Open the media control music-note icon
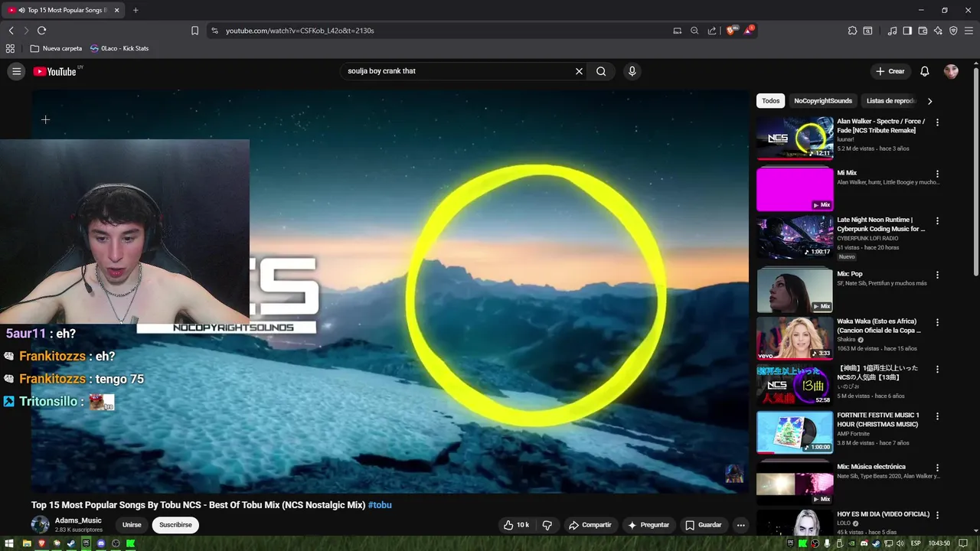 pyautogui.click(x=892, y=31)
